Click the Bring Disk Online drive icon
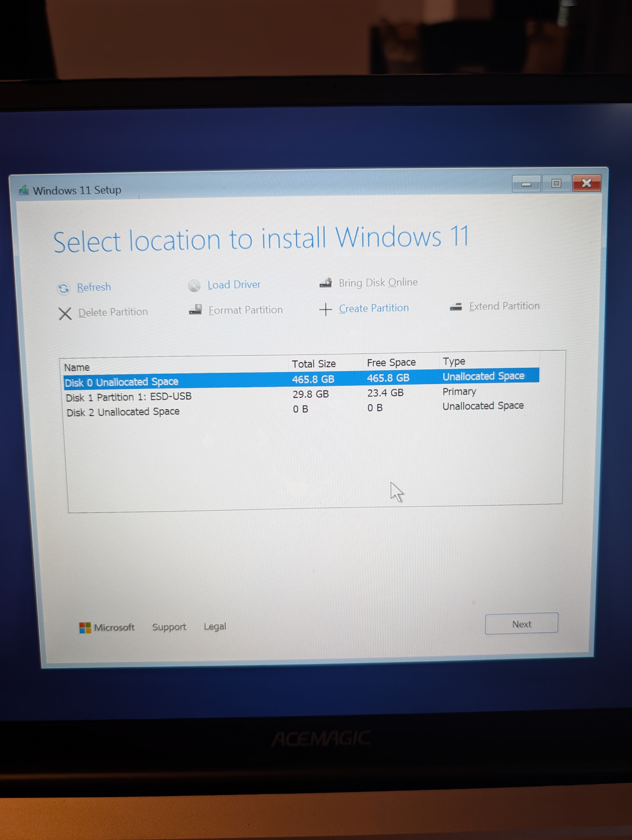 click(326, 283)
